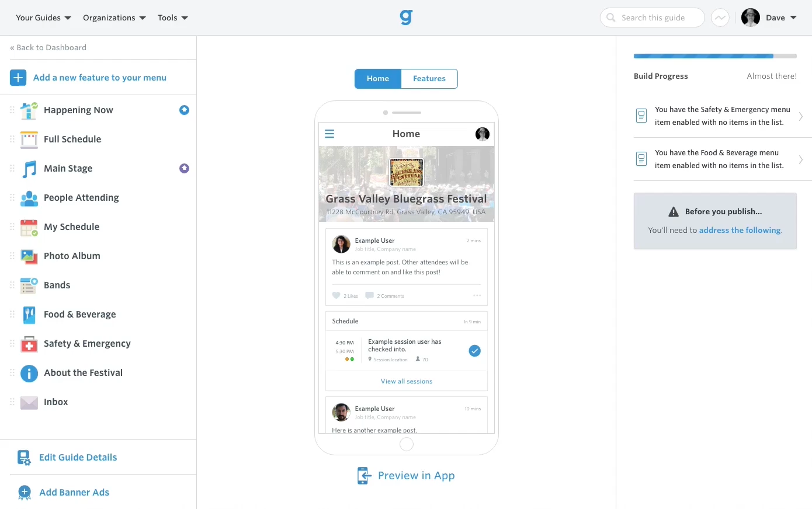Open the Edit Guide Details link

78,458
